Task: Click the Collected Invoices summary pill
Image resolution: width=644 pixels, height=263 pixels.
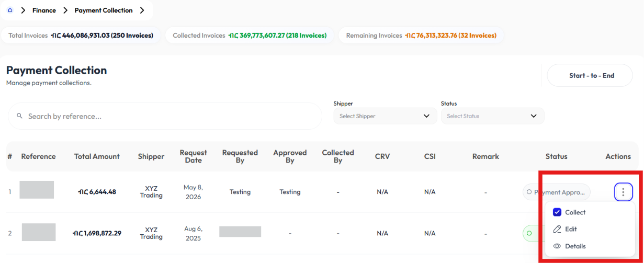Action: (x=250, y=36)
